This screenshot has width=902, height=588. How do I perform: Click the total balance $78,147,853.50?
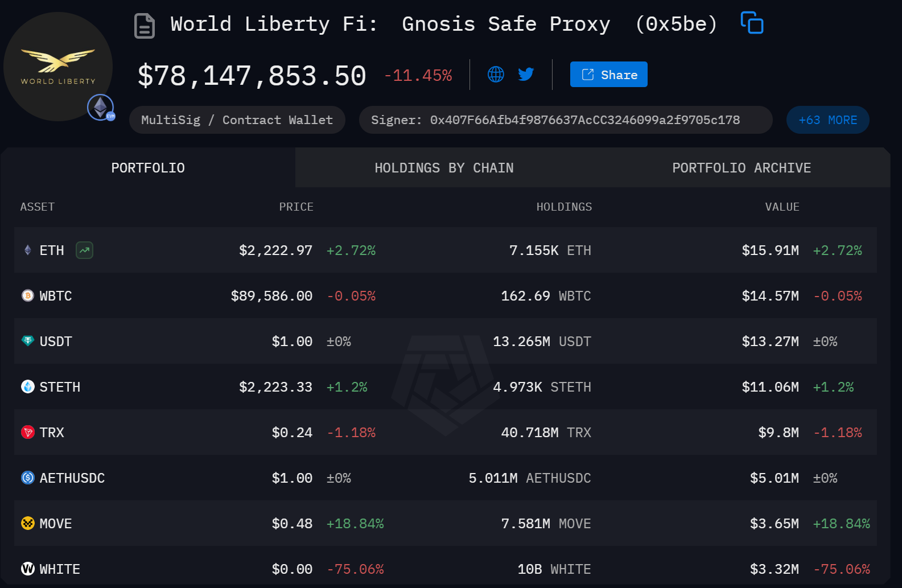pos(252,76)
